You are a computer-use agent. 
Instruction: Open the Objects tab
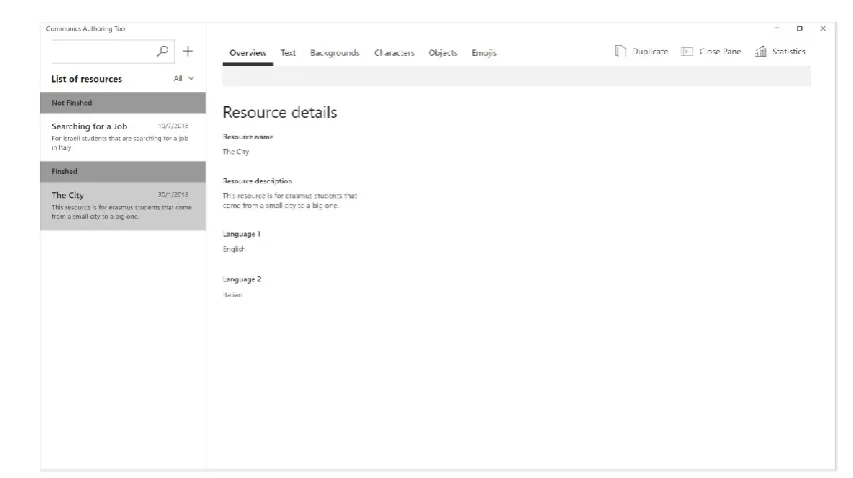tap(443, 53)
